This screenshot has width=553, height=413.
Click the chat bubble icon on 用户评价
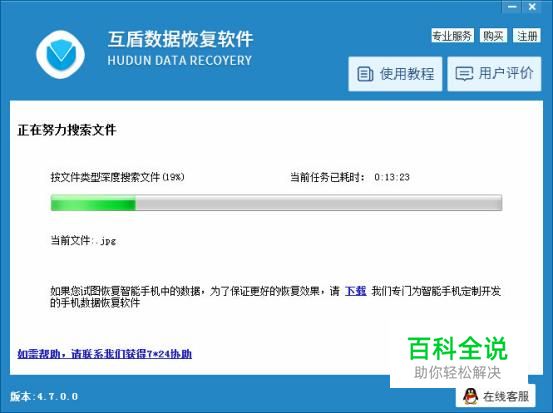tap(464, 74)
